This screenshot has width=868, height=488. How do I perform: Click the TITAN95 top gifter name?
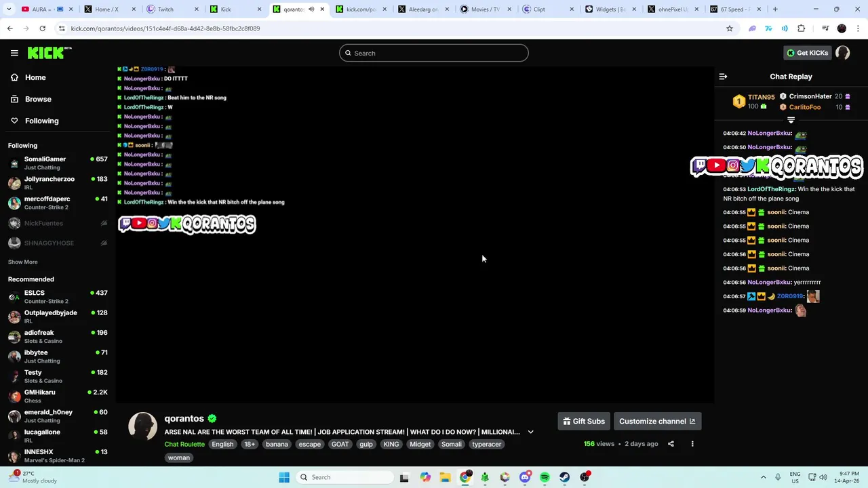(761, 98)
